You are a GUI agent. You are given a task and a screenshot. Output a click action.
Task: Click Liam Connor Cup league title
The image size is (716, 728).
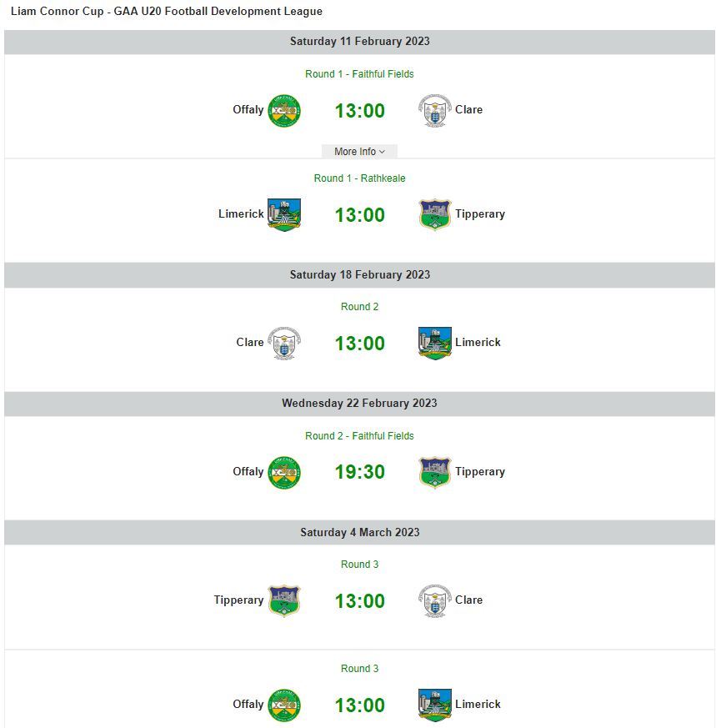167,12
